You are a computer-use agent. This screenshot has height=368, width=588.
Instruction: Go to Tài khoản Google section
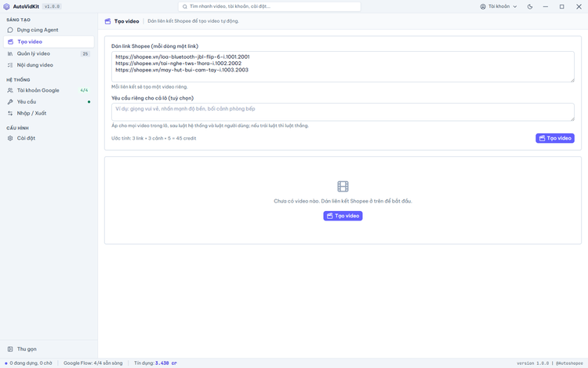pos(49,90)
